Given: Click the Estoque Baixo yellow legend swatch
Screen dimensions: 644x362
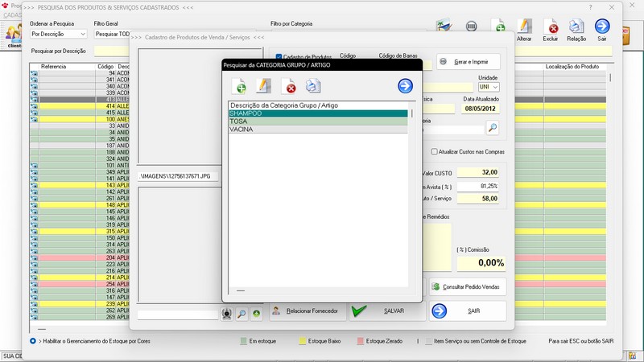Looking at the screenshot, I should pos(303,341).
